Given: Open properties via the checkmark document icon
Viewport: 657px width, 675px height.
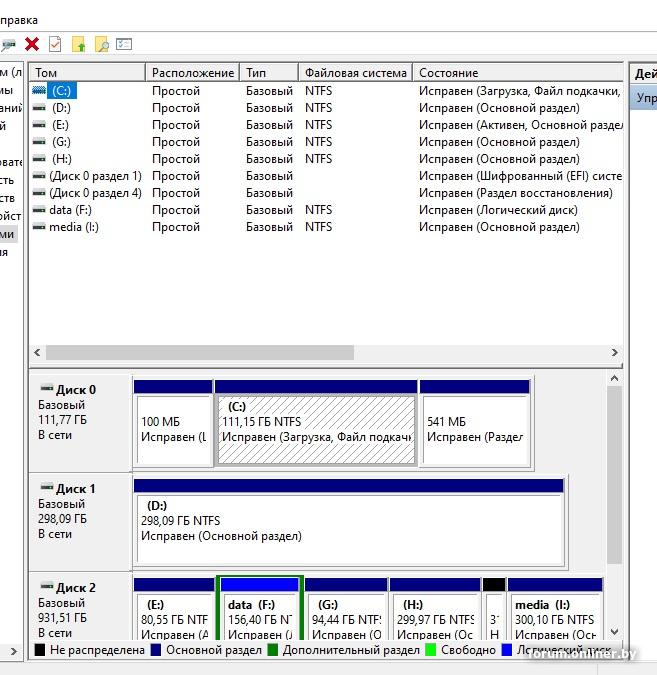Looking at the screenshot, I should point(55,44).
